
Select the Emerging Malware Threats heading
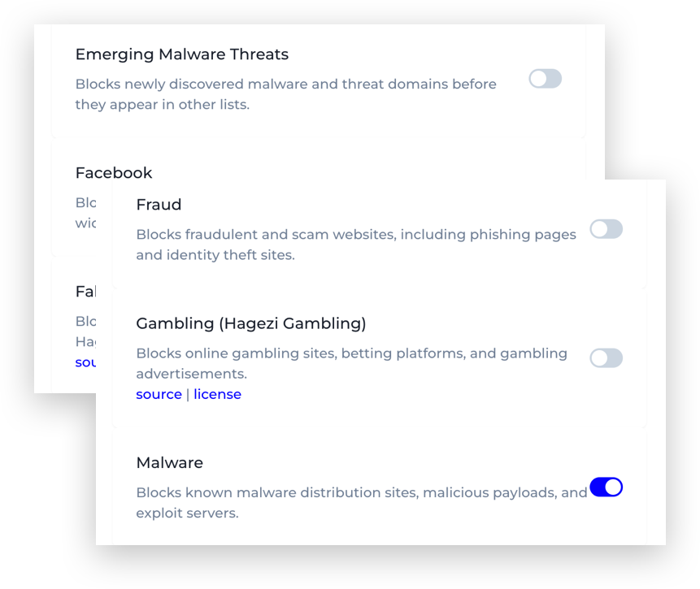[x=181, y=54]
